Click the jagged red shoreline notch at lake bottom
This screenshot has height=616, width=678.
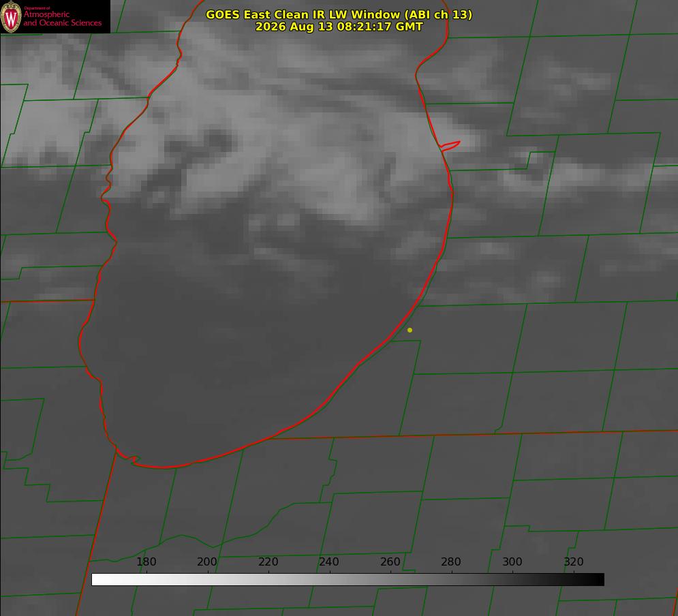pos(128,458)
